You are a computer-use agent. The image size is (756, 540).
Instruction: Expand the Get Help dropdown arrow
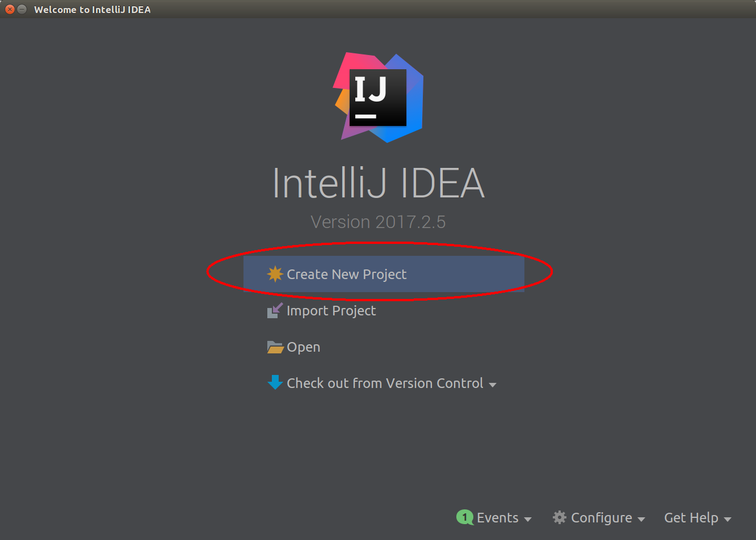(728, 519)
